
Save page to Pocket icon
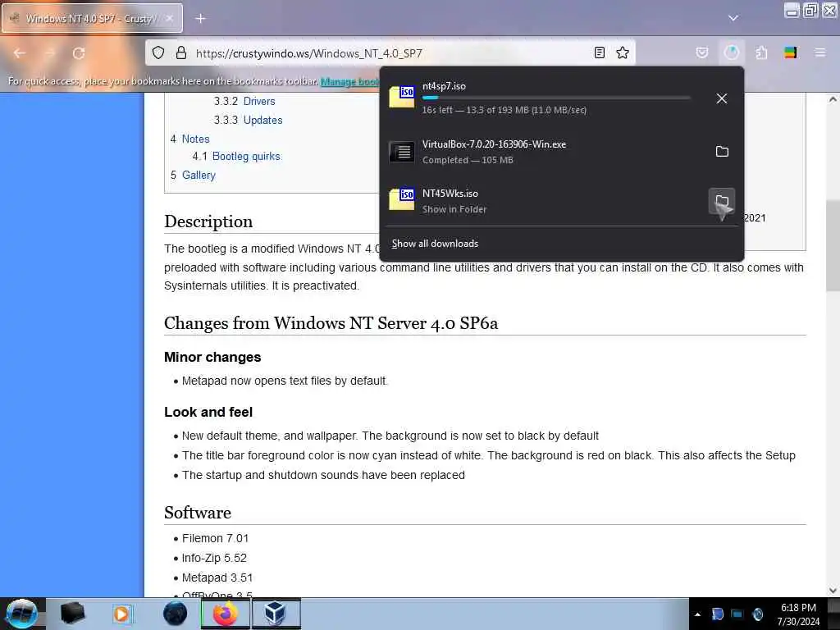coord(702,52)
